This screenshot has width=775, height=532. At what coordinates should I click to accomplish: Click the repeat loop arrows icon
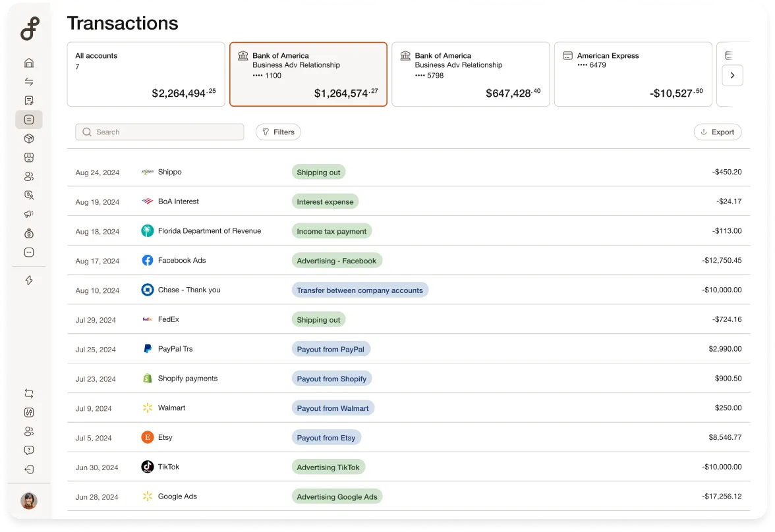coord(29,394)
